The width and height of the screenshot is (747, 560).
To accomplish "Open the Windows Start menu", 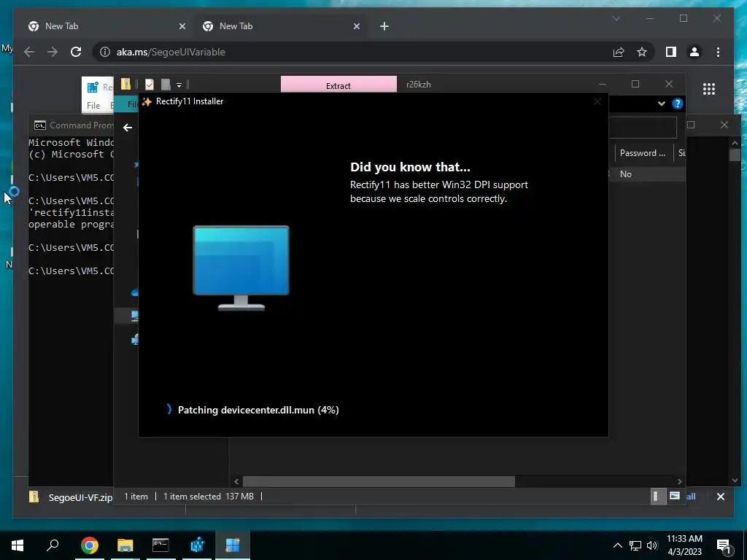I will coord(18,545).
